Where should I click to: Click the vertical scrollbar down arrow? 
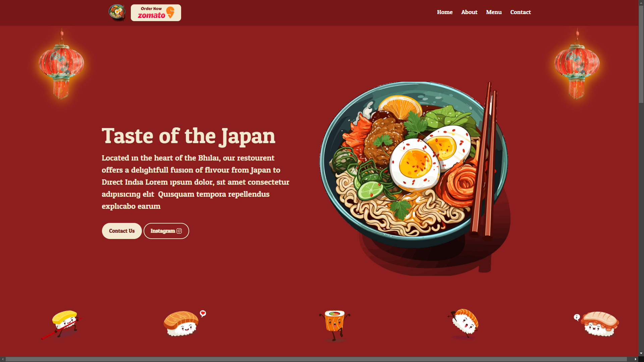click(641, 353)
